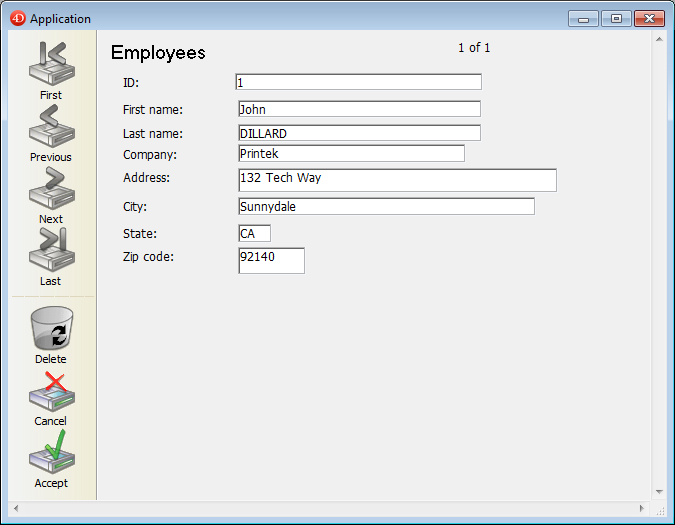Click the Address field with 132 Tech Way
This screenshot has width=675, height=525.
pos(396,179)
